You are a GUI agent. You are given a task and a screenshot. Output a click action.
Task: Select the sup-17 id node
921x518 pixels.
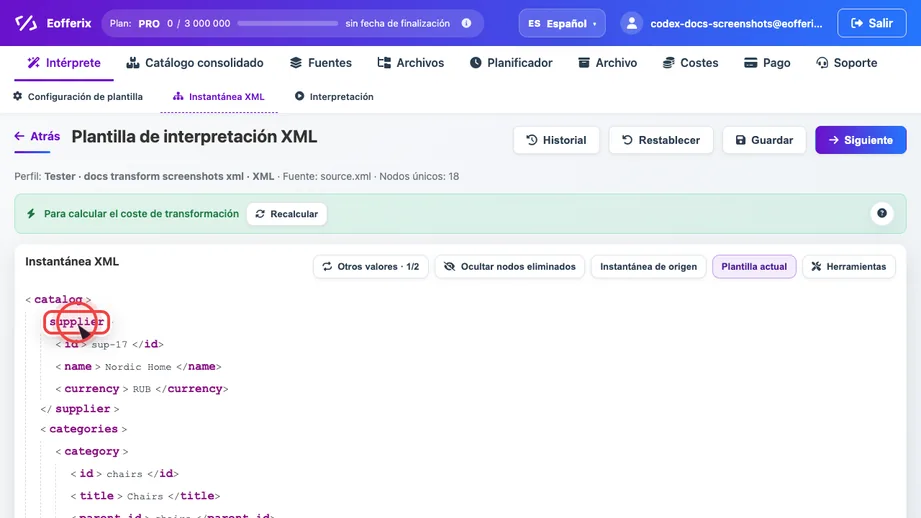point(110,344)
